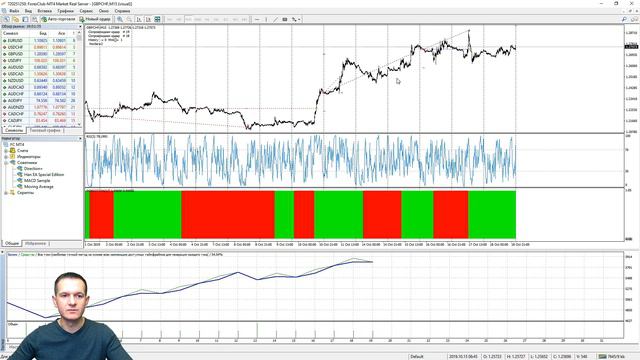Switch to Общие tab in Navigator
640x360 pixels.
pos(12,243)
